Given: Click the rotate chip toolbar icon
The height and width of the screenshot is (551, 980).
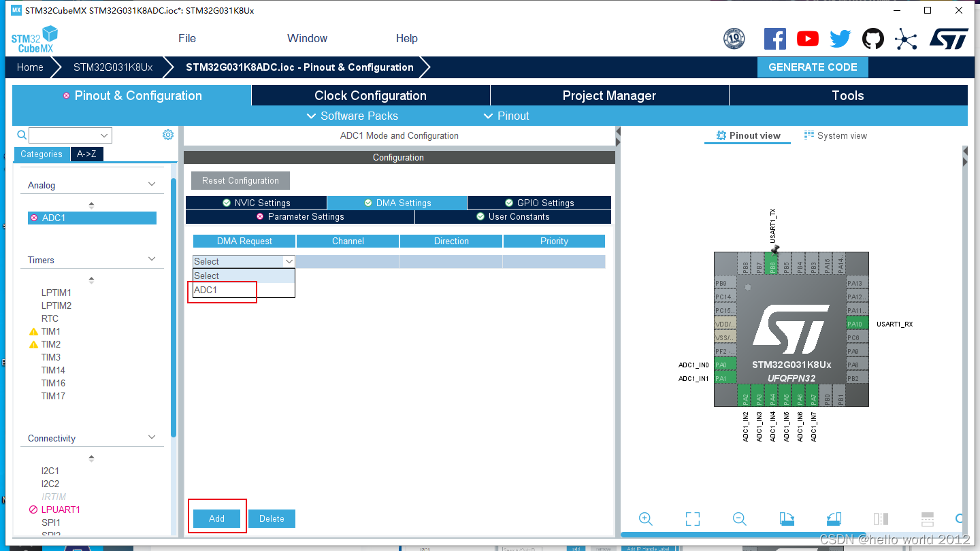Looking at the screenshot, I should point(834,519).
